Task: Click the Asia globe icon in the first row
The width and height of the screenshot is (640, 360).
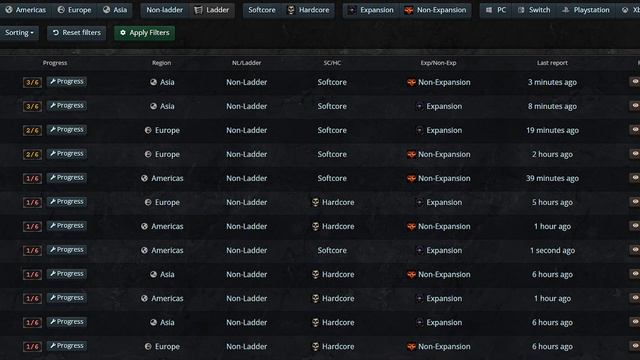Action: coord(153,82)
